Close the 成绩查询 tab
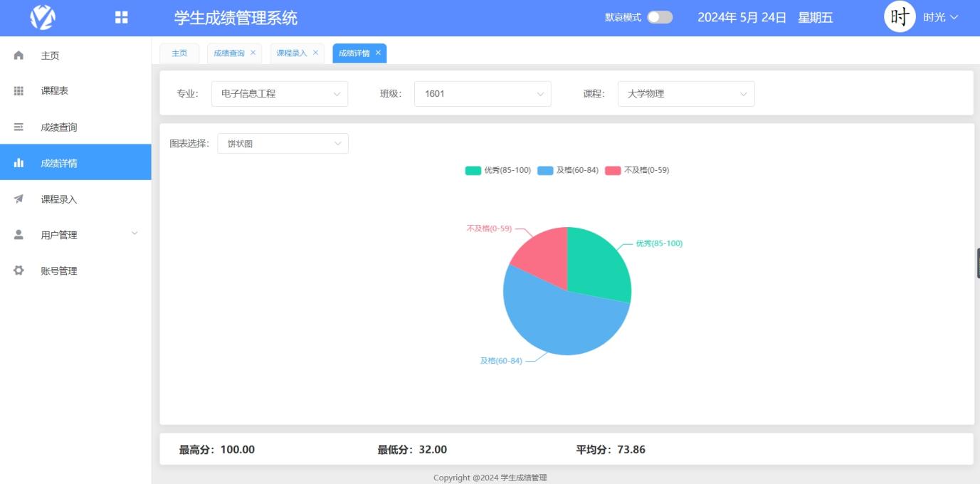 pos(253,53)
